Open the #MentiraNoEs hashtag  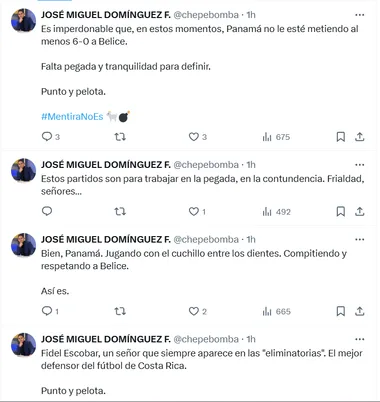pos(72,116)
